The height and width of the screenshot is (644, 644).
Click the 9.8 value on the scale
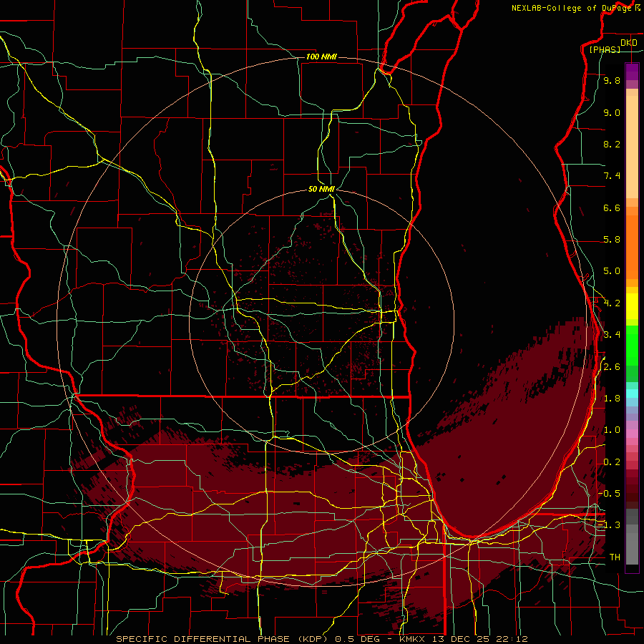coord(612,80)
